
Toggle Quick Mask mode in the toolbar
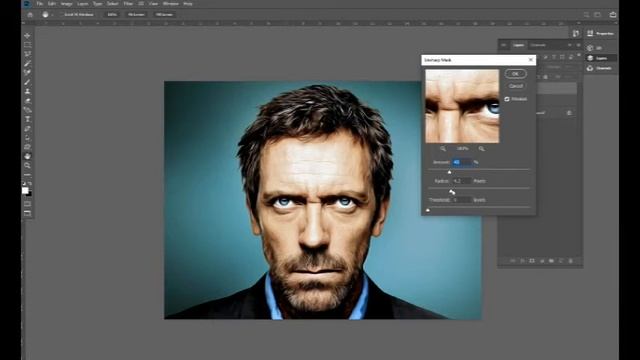27,204
